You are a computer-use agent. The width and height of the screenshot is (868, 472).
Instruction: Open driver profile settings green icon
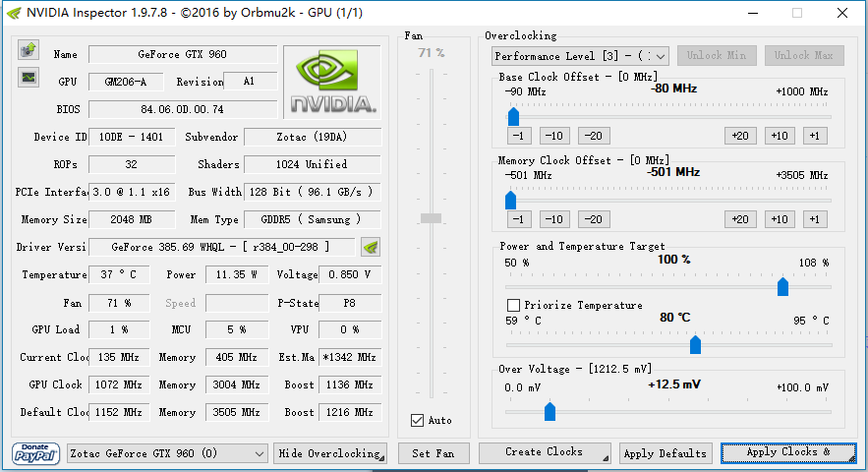(x=371, y=247)
